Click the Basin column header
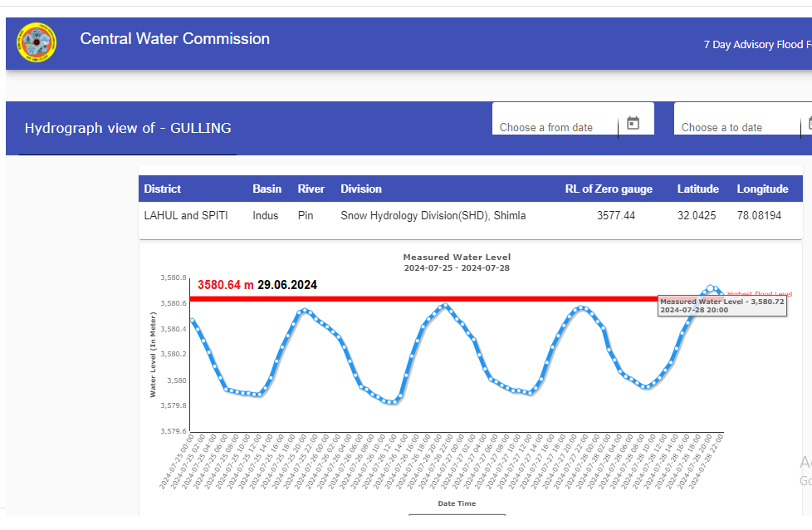This screenshot has height=530, width=812. pos(267,189)
